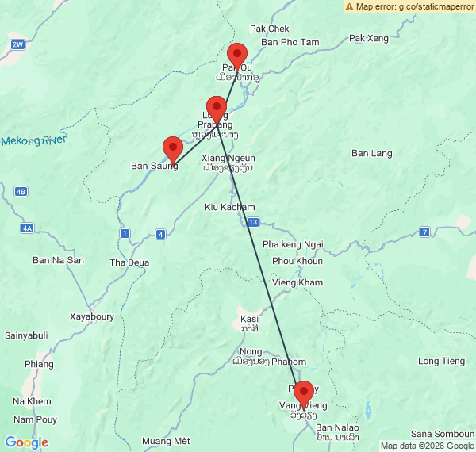Click the 4A road shield
This screenshot has height=452, width=476.
(27, 228)
